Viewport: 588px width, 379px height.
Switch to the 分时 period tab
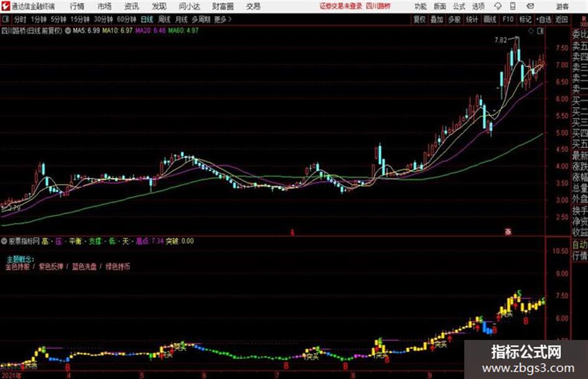click(x=20, y=19)
